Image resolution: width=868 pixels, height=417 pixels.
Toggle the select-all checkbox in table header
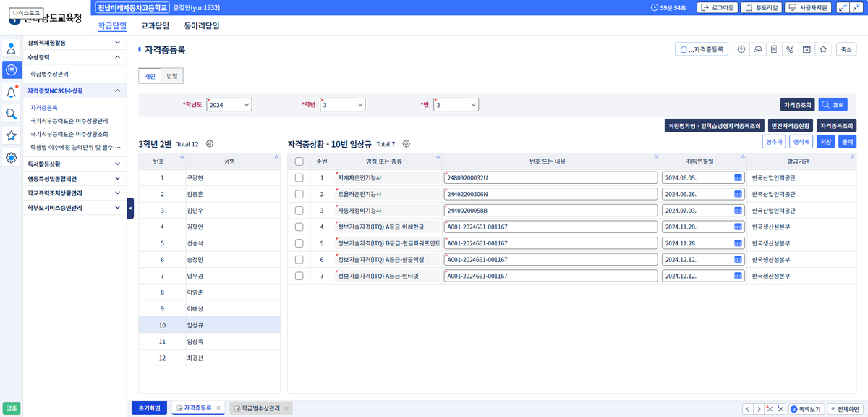299,161
